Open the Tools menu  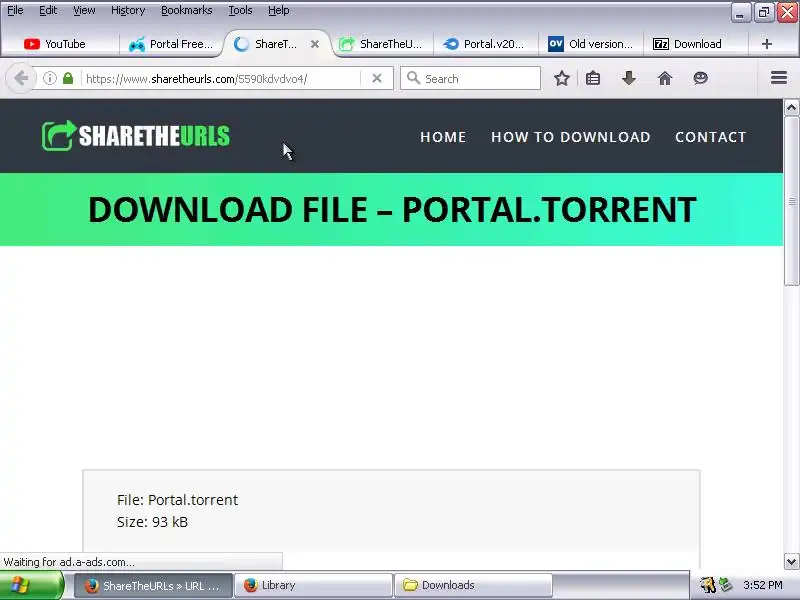pyautogui.click(x=240, y=10)
